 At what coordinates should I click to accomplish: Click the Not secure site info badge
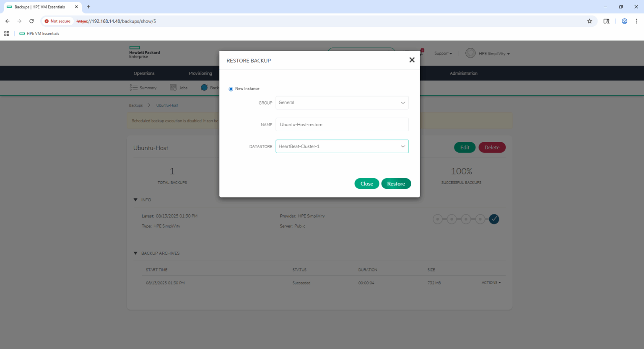pos(58,21)
